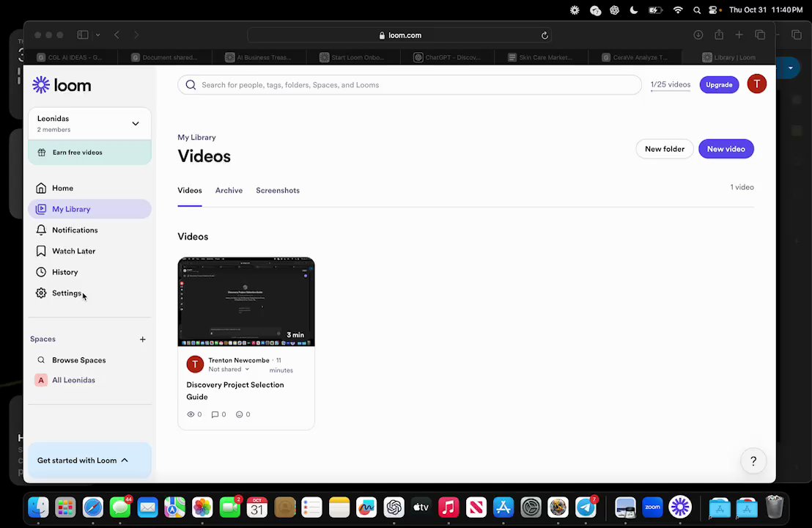Select My Library in sidebar

[x=89, y=209]
